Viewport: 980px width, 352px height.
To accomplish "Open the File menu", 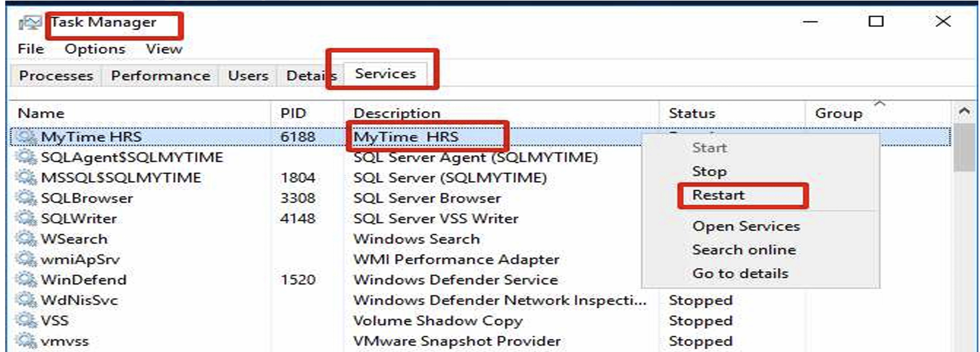I will tap(31, 49).
